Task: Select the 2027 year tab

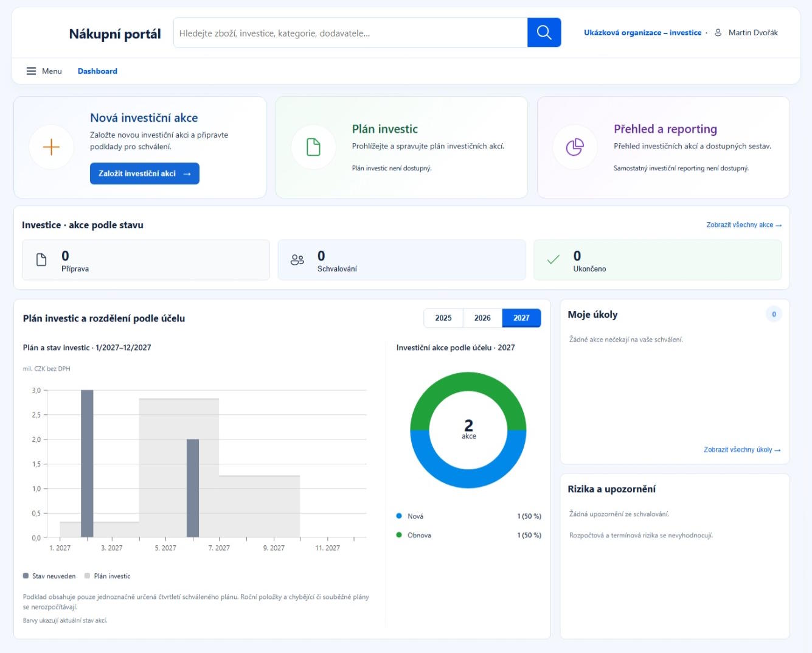Action: (521, 318)
